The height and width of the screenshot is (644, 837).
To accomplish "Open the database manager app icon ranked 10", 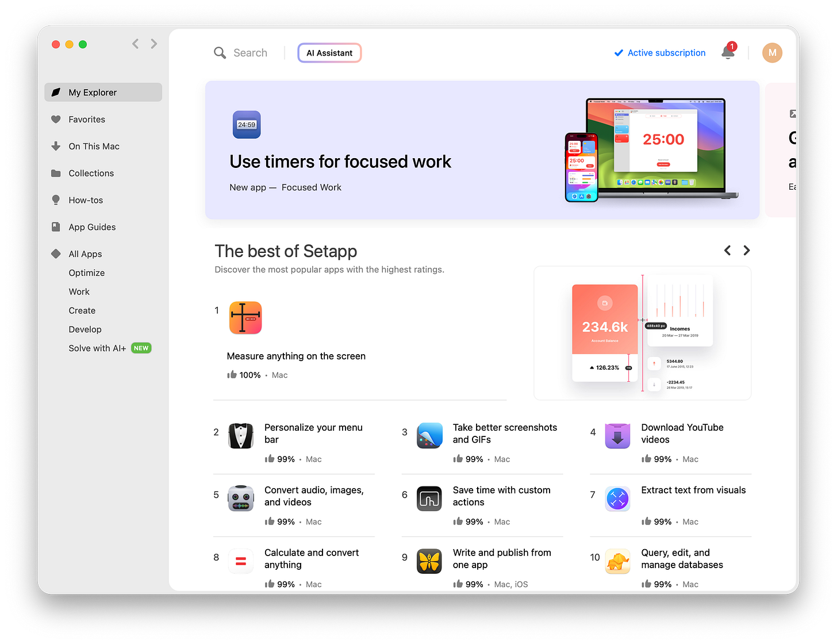I will (617, 561).
